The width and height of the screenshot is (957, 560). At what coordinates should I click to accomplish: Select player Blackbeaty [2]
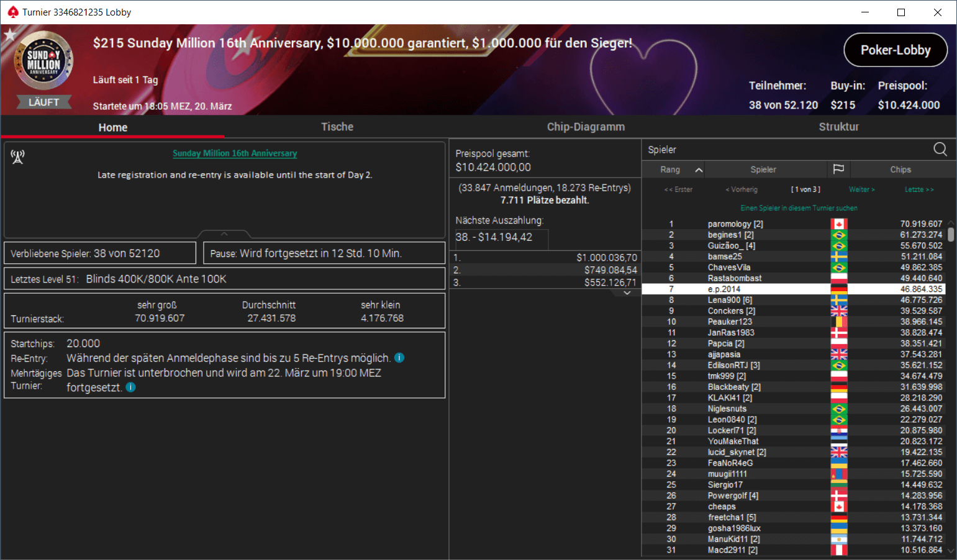[x=734, y=387]
